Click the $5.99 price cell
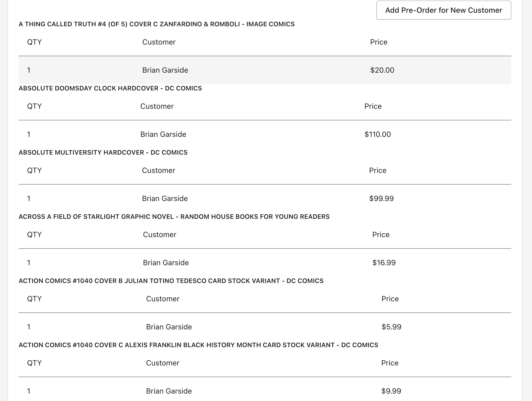Image resolution: width=532 pixels, height=401 pixels. tap(391, 327)
